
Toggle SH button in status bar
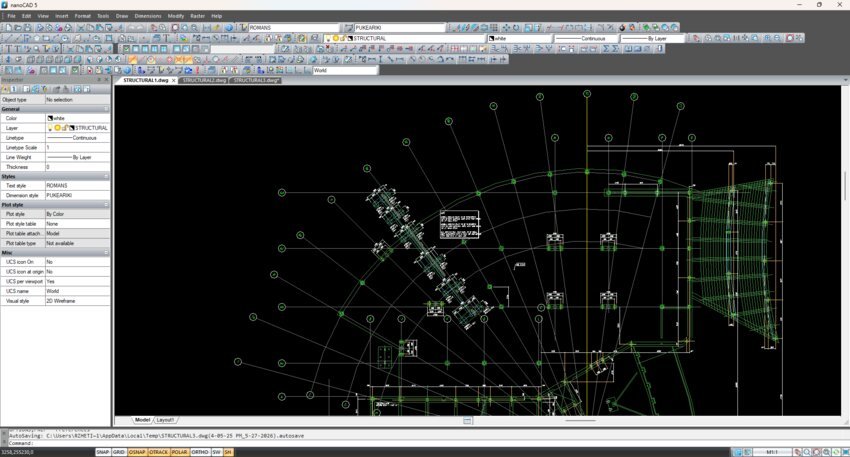[x=228, y=452]
